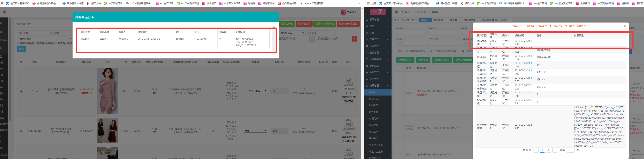Go to page 2 of log pagination
644x159 pixels.
click(x=548, y=150)
